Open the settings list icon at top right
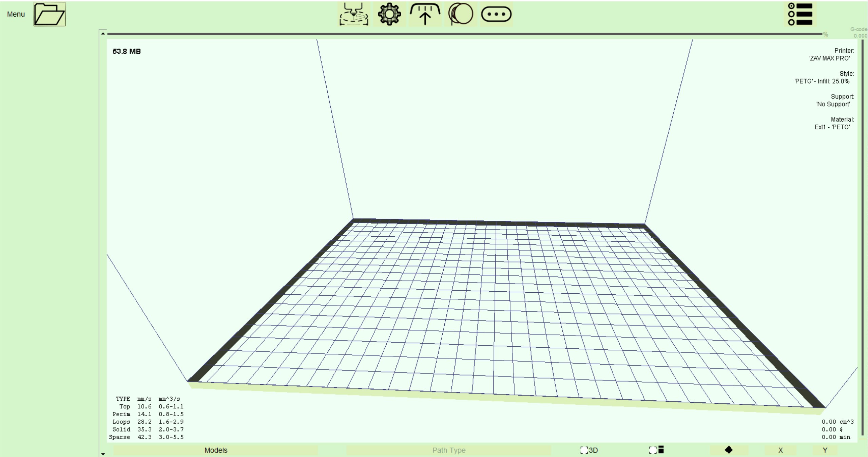Viewport: 868px width, 457px height. point(800,14)
